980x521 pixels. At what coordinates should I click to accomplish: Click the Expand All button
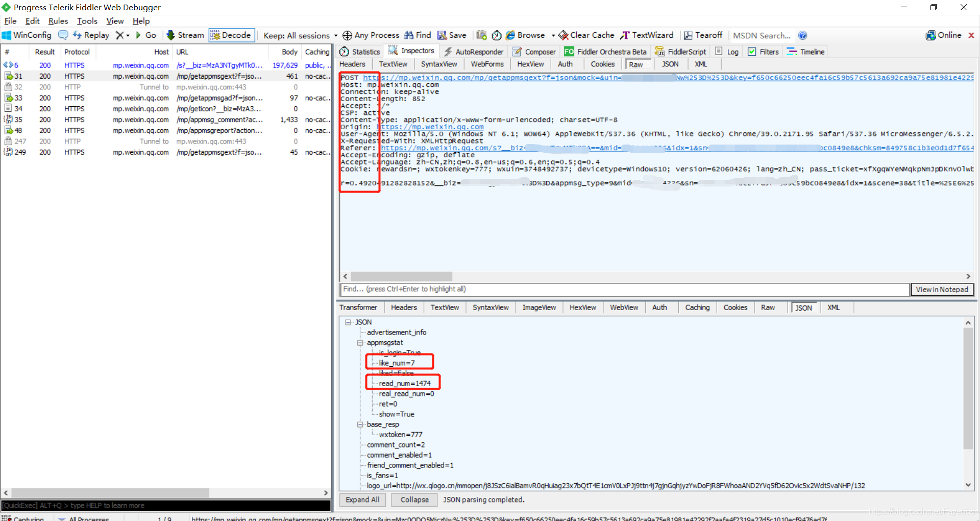(x=362, y=500)
